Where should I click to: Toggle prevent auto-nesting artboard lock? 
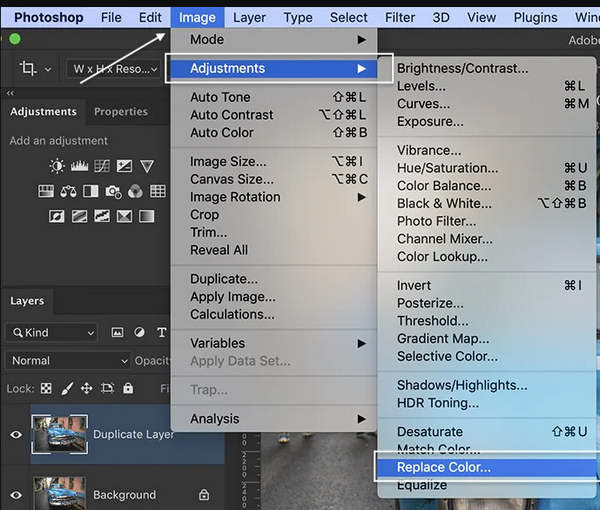pos(108,389)
